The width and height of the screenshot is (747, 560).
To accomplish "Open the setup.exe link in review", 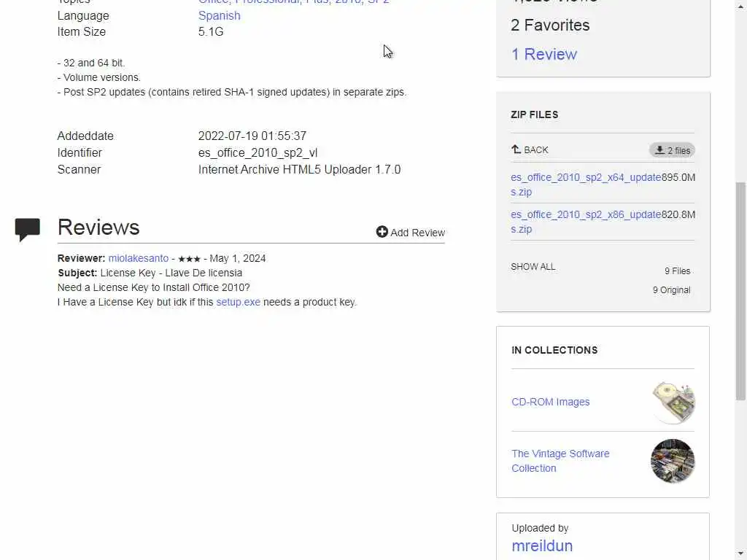I will tap(239, 302).
